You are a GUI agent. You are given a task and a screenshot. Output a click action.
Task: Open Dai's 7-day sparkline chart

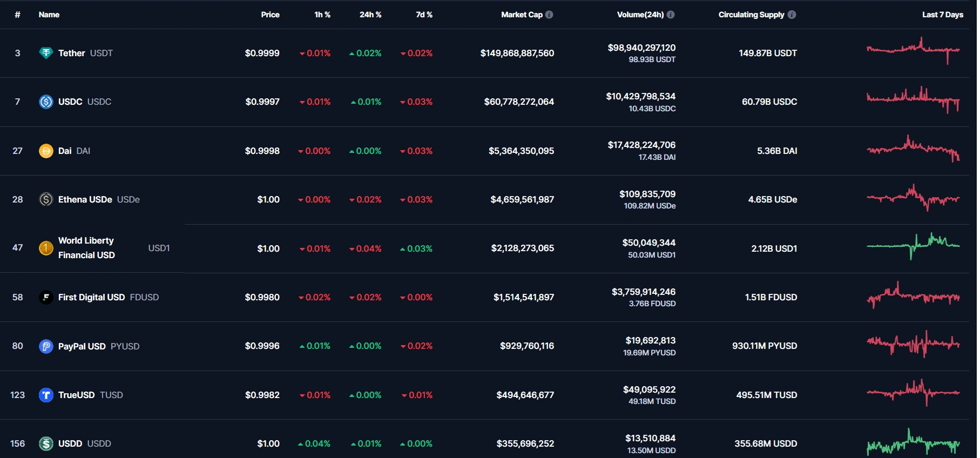(913, 148)
